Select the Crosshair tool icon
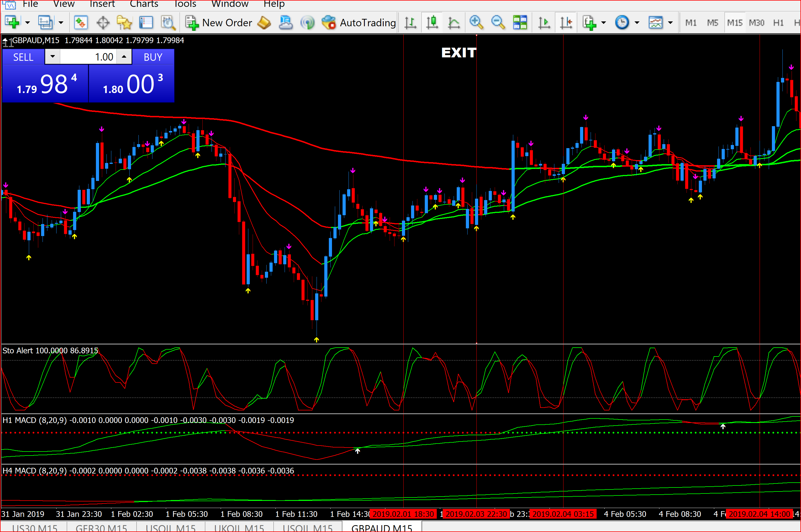Screen dimensions: 801x532 coord(103,22)
